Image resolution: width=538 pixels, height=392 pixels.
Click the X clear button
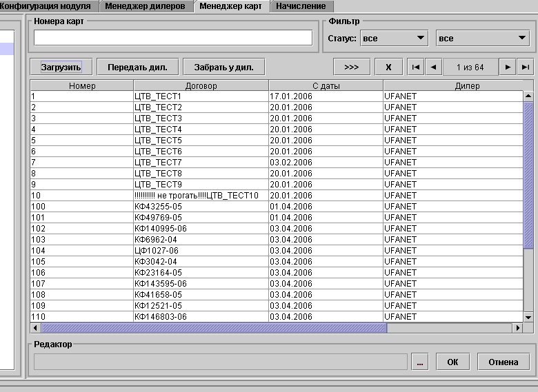click(x=388, y=67)
